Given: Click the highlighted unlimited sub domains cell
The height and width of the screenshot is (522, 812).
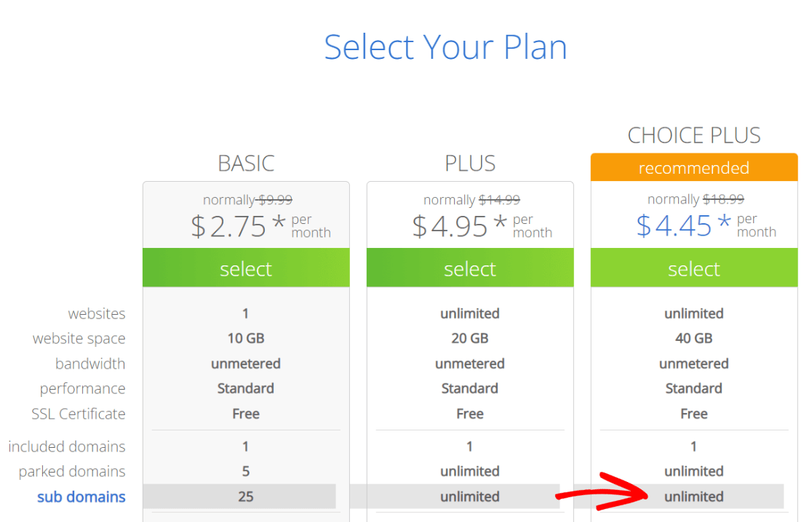Looking at the screenshot, I should click(x=693, y=496).
